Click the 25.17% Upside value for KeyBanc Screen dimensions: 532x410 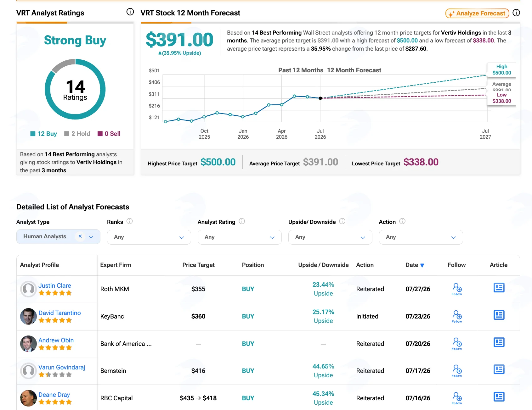[323, 316]
